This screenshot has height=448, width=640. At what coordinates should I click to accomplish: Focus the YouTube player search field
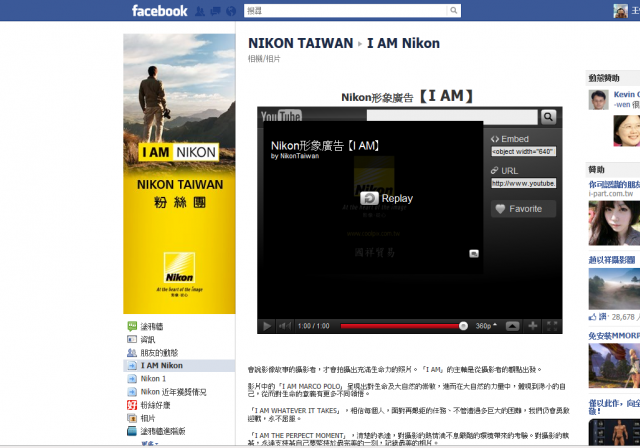pos(452,117)
